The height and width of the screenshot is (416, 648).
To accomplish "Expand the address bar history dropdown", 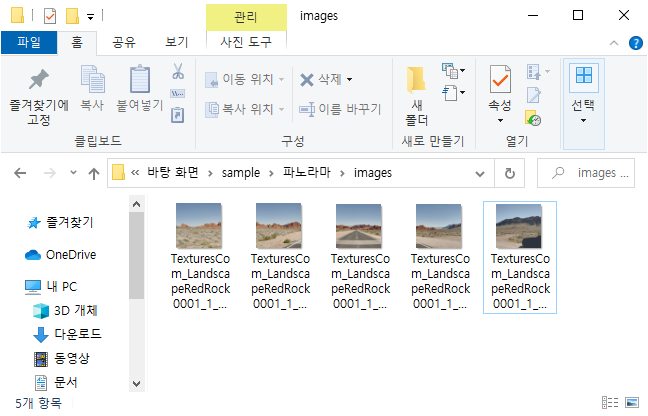I will coord(479,174).
